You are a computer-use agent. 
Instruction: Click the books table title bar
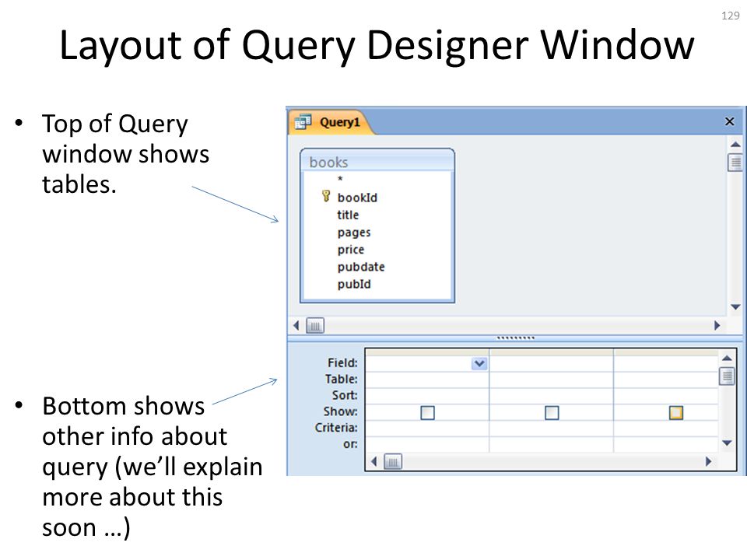coord(377,162)
